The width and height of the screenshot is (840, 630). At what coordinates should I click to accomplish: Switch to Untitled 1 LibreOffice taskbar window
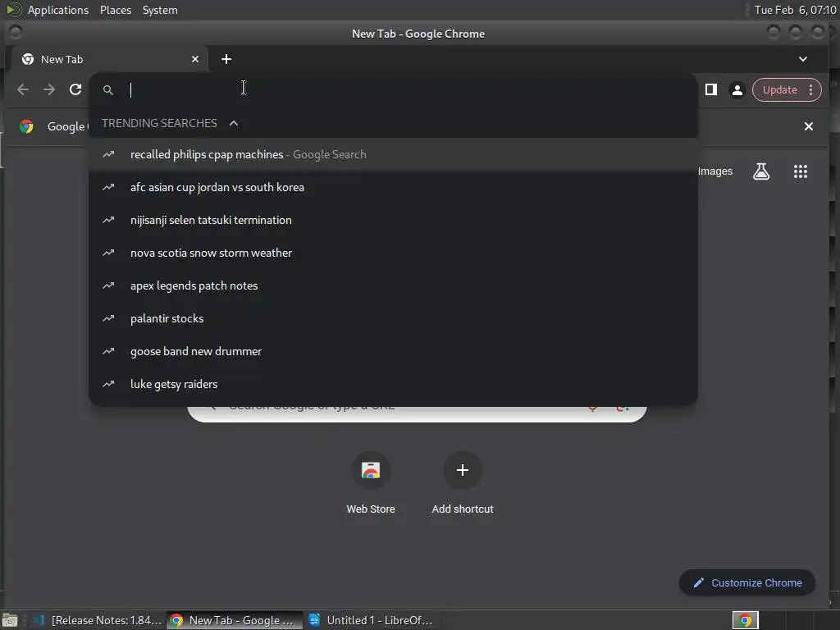tap(372, 620)
